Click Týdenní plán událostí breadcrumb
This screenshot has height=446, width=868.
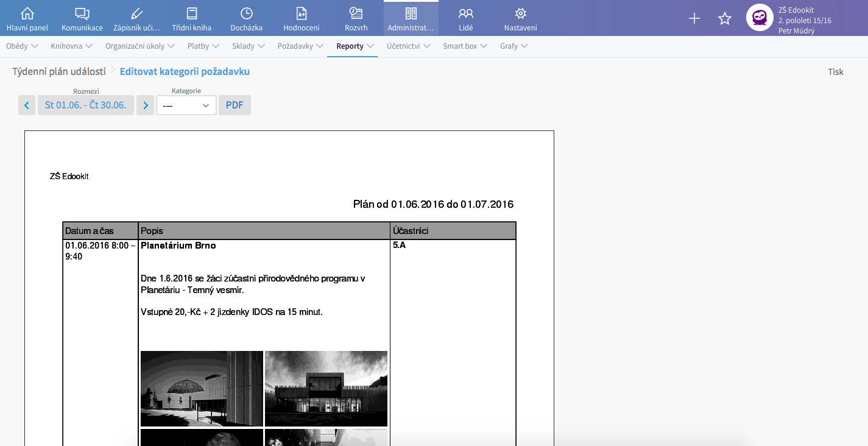pyautogui.click(x=59, y=71)
